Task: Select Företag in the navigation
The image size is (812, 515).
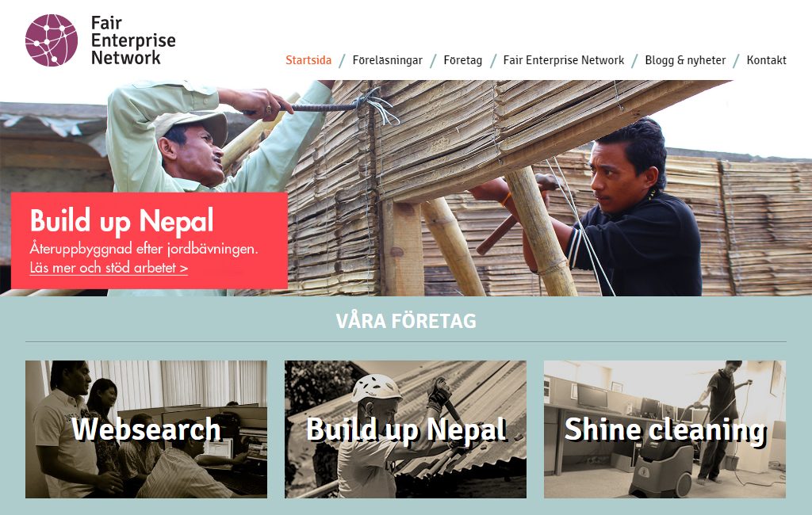Action: point(463,60)
